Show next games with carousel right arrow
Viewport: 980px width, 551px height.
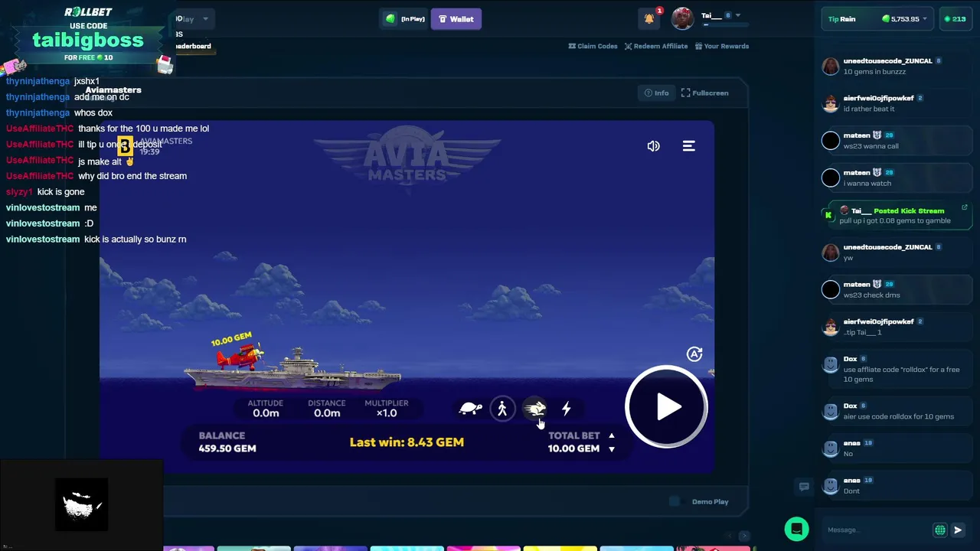743,536
